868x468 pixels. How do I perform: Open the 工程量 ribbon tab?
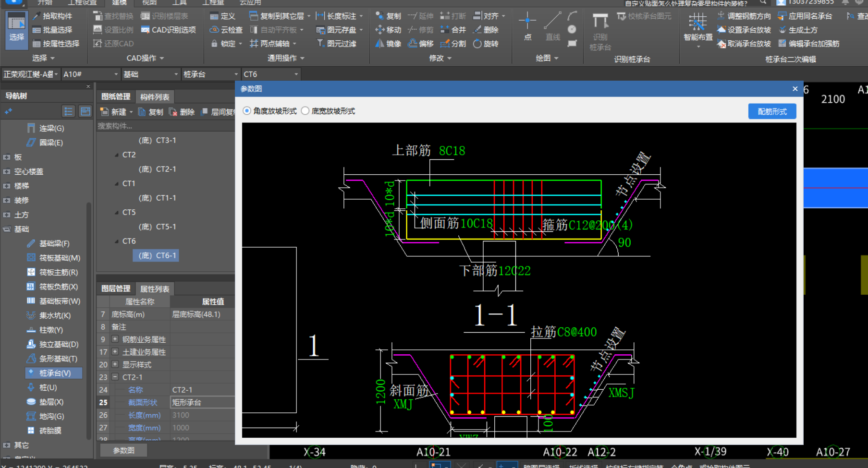(213, 2)
